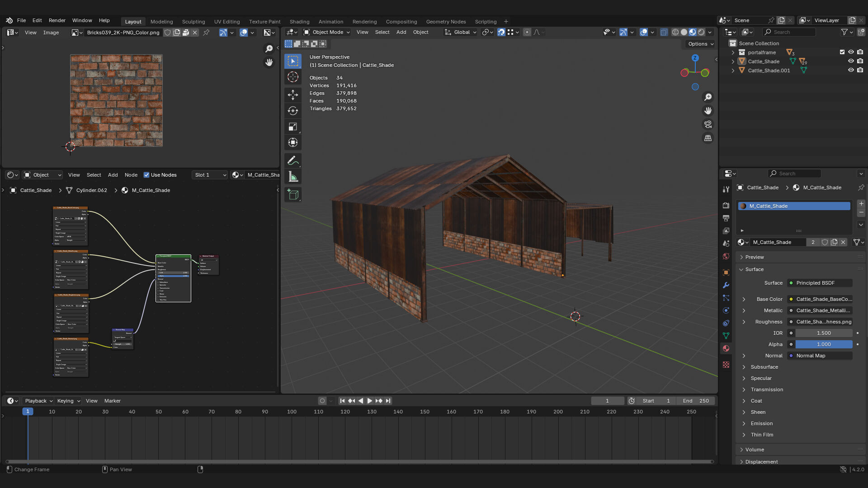Activate the Scale tool
Image resolution: width=868 pixels, height=488 pixels.
(x=293, y=127)
